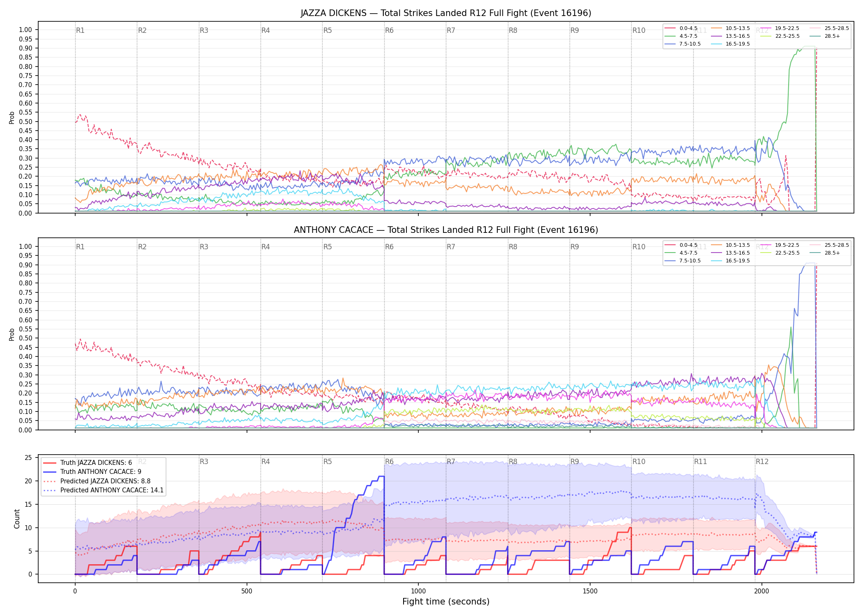
Task: Click the R6 round marker in top chart
Action: 389,30
